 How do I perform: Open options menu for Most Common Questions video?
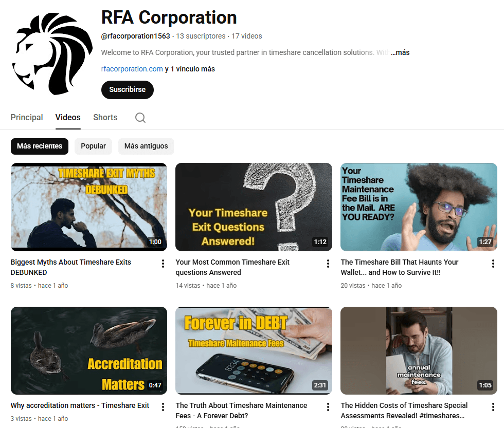[328, 264]
